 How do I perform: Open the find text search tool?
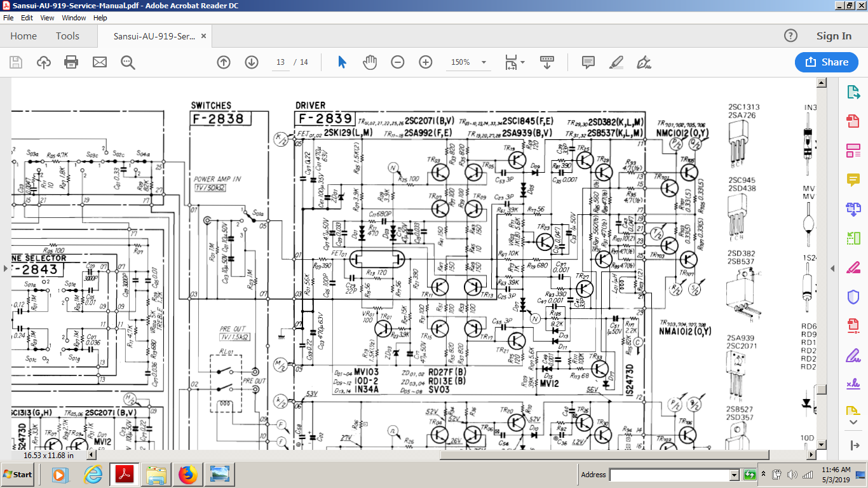128,62
